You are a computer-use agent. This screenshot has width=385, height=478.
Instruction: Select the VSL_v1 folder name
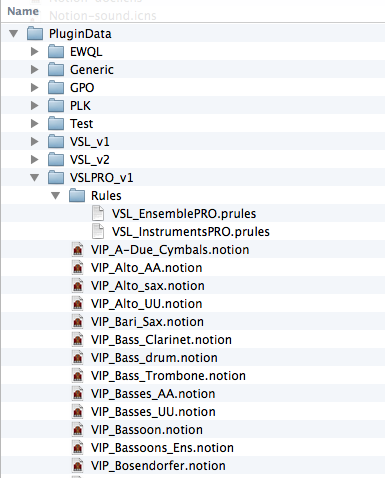pos(89,142)
